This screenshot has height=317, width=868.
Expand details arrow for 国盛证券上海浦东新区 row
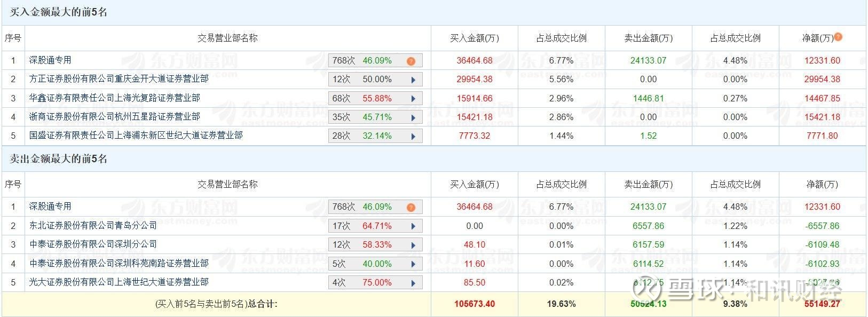click(x=413, y=136)
